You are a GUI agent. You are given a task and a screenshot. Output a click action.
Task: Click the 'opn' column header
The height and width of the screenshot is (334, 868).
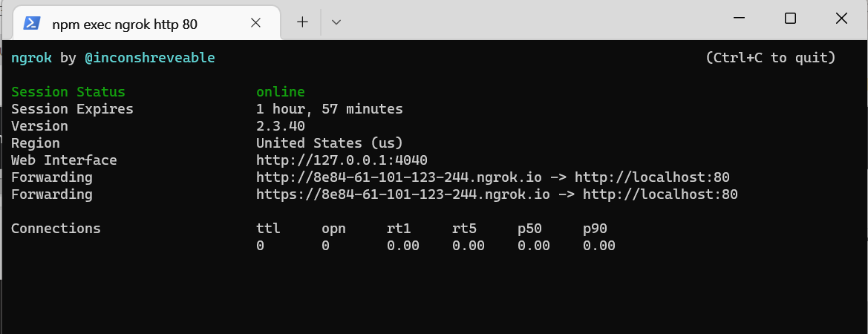(334, 229)
